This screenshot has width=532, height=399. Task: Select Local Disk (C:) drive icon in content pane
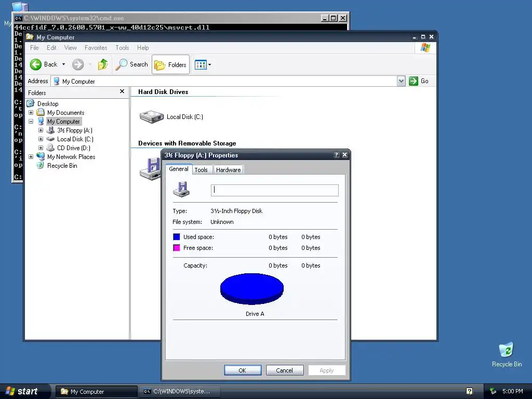[151, 117]
